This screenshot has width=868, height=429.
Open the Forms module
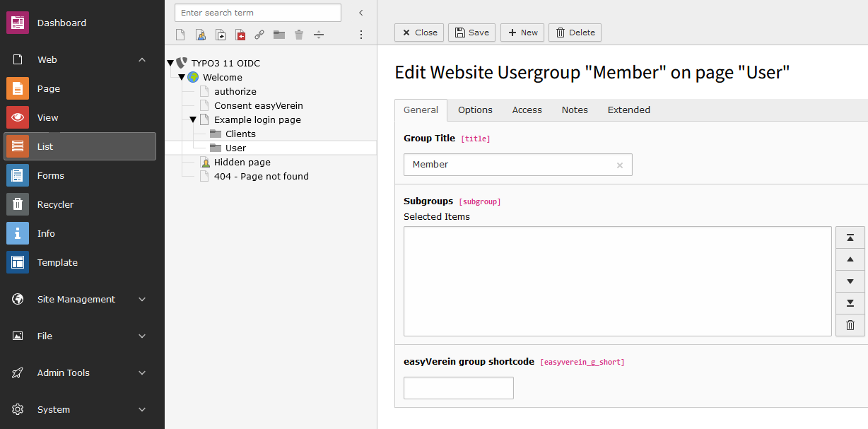pos(79,175)
